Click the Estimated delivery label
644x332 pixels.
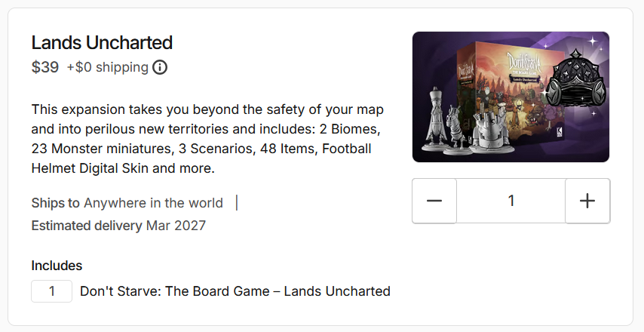[x=87, y=226]
